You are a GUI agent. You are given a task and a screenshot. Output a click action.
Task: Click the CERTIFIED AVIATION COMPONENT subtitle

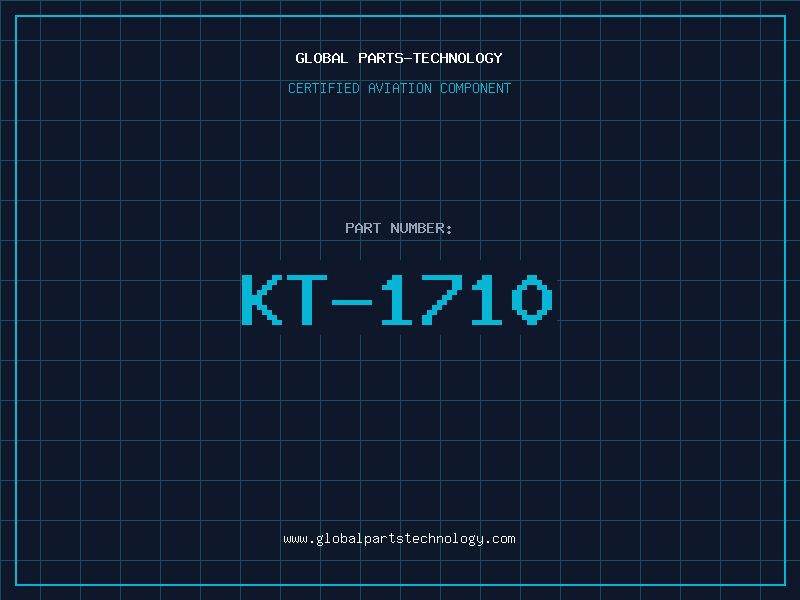click(399, 88)
